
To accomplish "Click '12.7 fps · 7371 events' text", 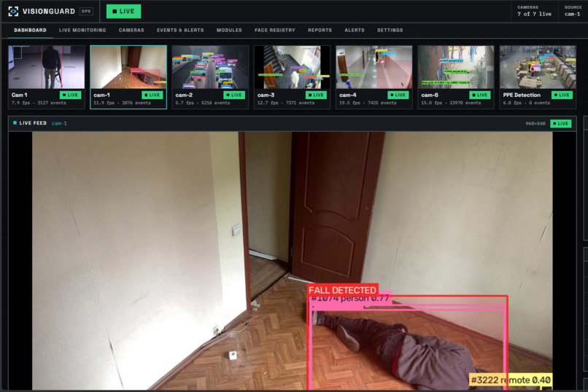I will (286, 103).
